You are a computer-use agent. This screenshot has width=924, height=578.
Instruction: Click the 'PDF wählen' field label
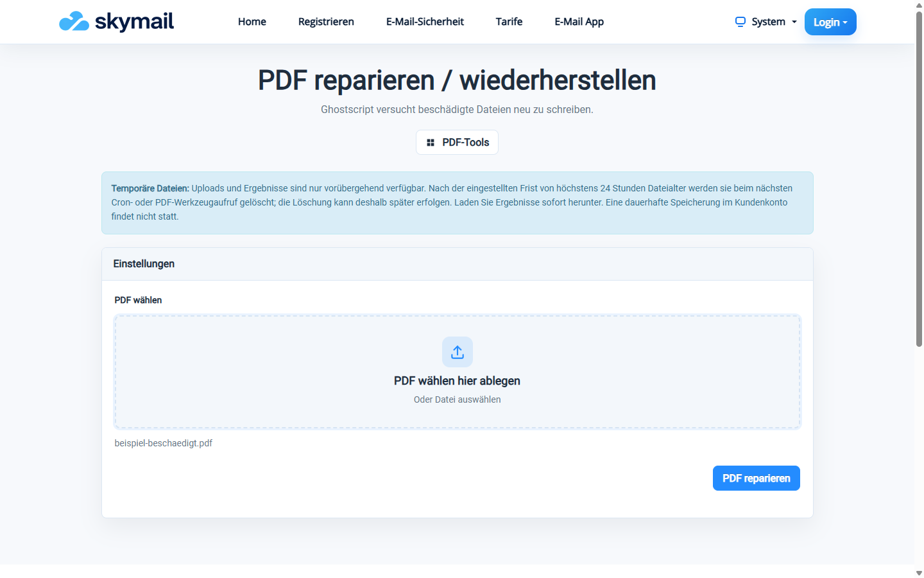coord(138,300)
